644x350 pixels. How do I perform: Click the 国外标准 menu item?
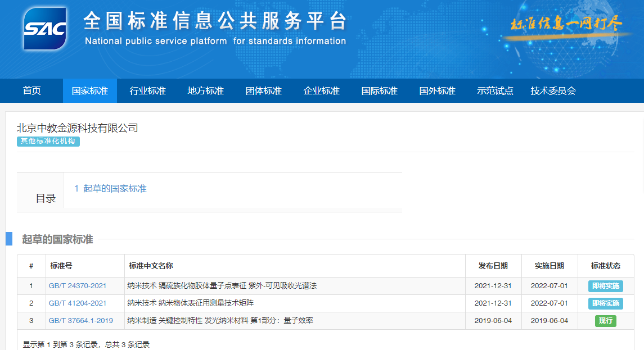pyautogui.click(x=437, y=91)
